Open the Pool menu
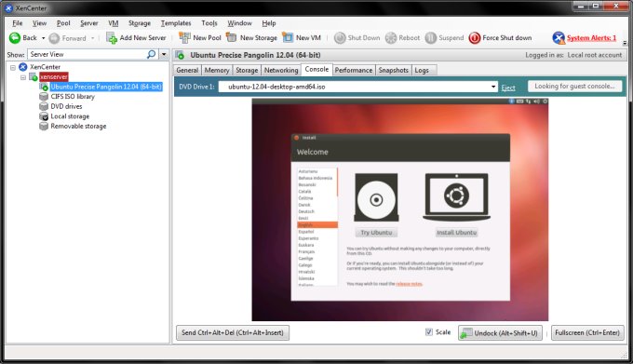The width and height of the screenshot is (633, 364). pos(63,23)
